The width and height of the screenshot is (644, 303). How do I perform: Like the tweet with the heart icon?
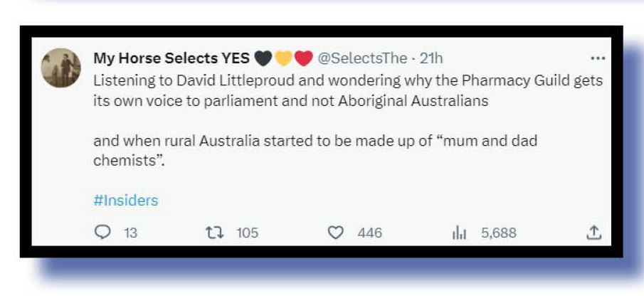coord(337,233)
